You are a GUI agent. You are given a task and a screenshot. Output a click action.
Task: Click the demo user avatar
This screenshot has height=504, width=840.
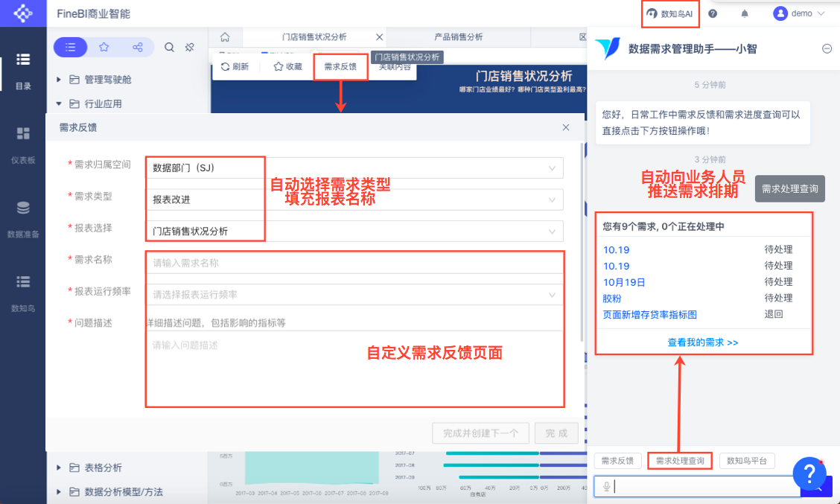pos(780,13)
